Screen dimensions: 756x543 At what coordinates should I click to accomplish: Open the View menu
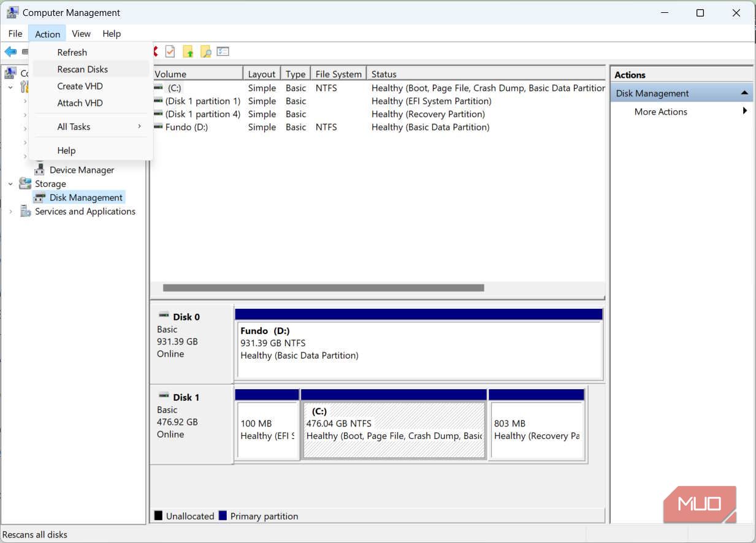click(81, 34)
